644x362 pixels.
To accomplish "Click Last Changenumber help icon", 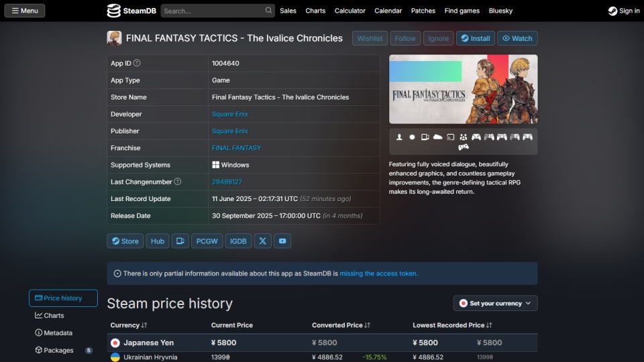I will (177, 182).
